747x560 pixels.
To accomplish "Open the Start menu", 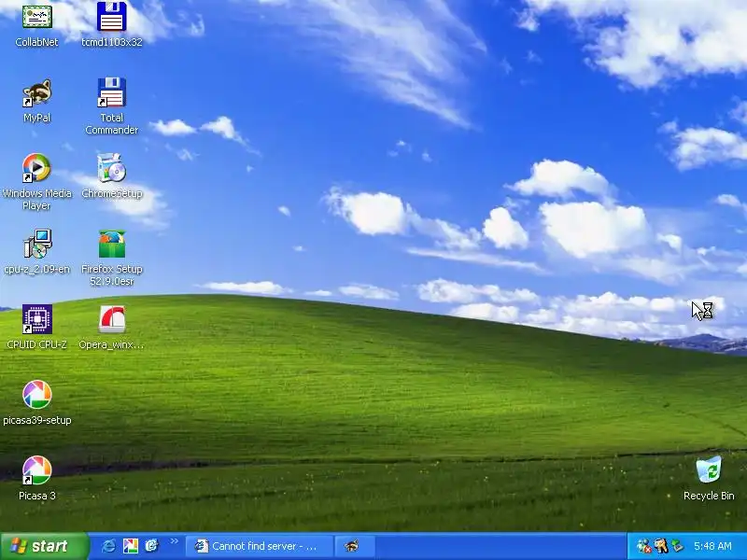I will coord(44,546).
